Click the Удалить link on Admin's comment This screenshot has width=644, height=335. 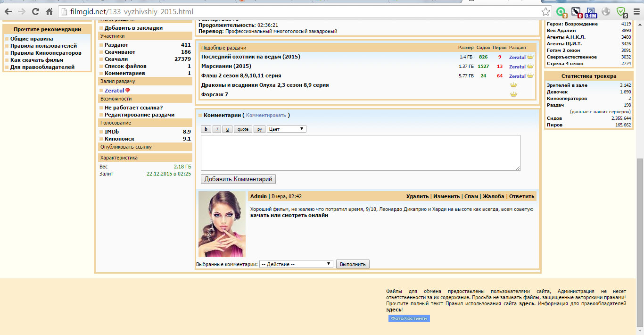point(417,196)
